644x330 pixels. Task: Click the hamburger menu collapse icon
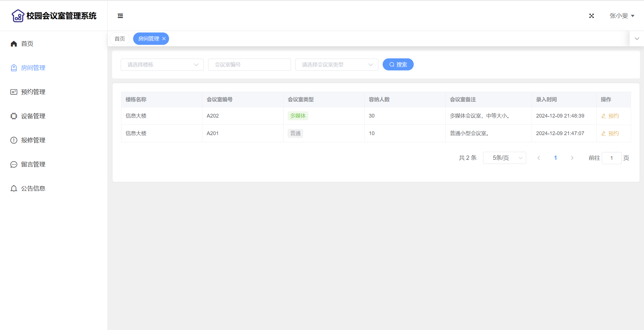(x=120, y=16)
